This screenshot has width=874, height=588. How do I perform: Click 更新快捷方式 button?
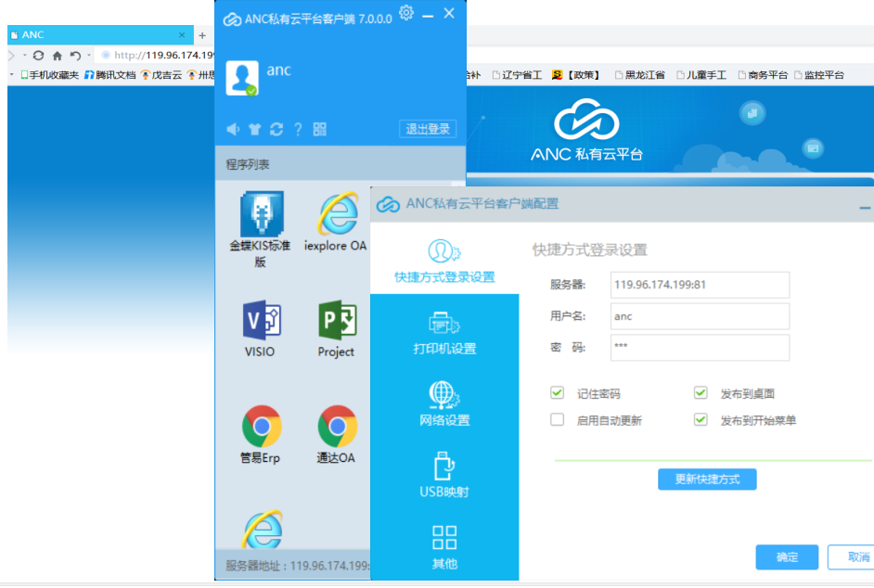click(x=707, y=479)
